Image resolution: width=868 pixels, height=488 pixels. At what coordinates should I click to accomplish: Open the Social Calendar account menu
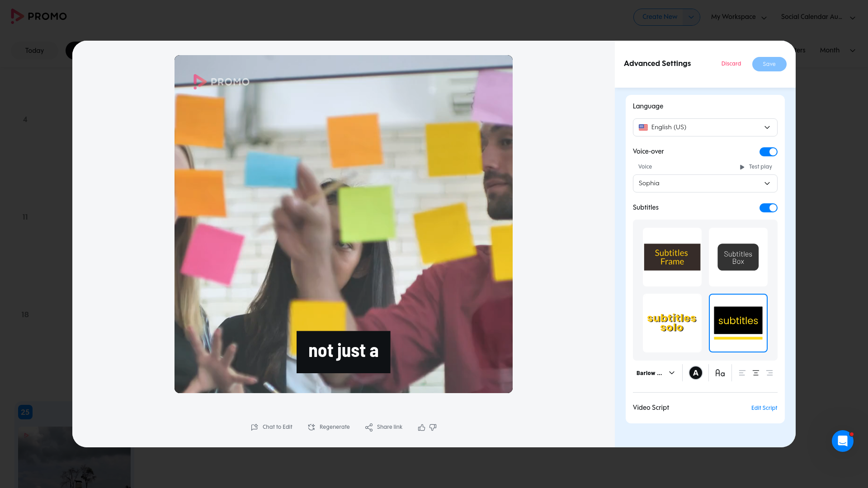(x=818, y=17)
